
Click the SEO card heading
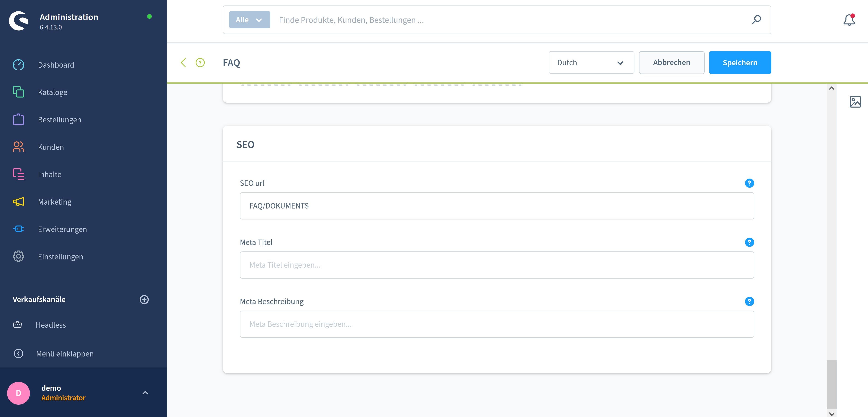click(x=245, y=145)
